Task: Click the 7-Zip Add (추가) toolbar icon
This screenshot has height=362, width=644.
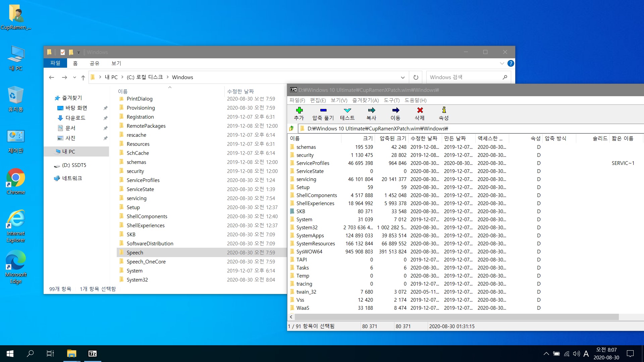Action: [x=299, y=110]
